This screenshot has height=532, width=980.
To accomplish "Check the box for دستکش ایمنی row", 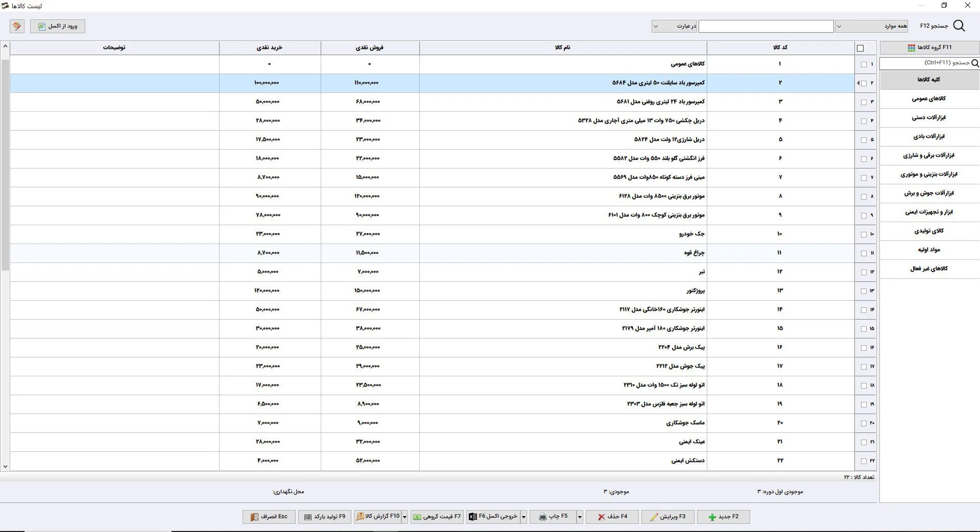I will click(864, 461).
